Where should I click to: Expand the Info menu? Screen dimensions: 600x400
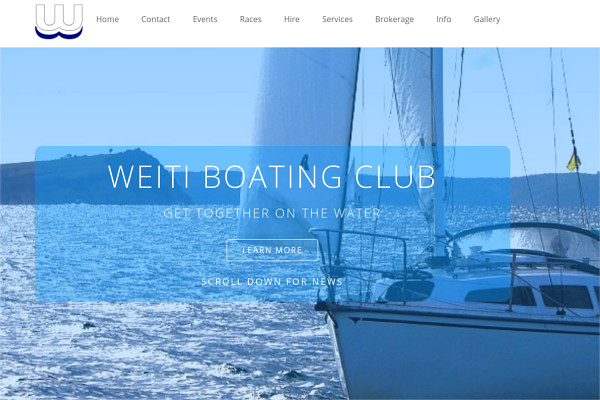[443, 19]
